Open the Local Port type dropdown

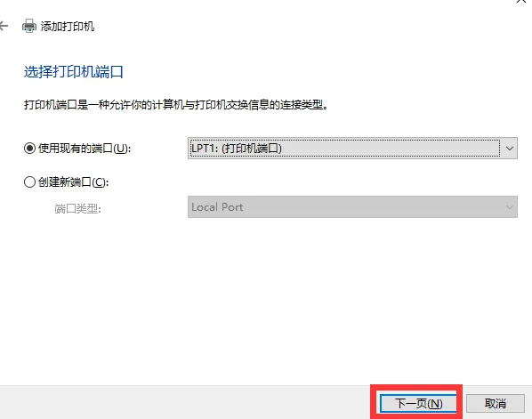(x=352, y=207)
